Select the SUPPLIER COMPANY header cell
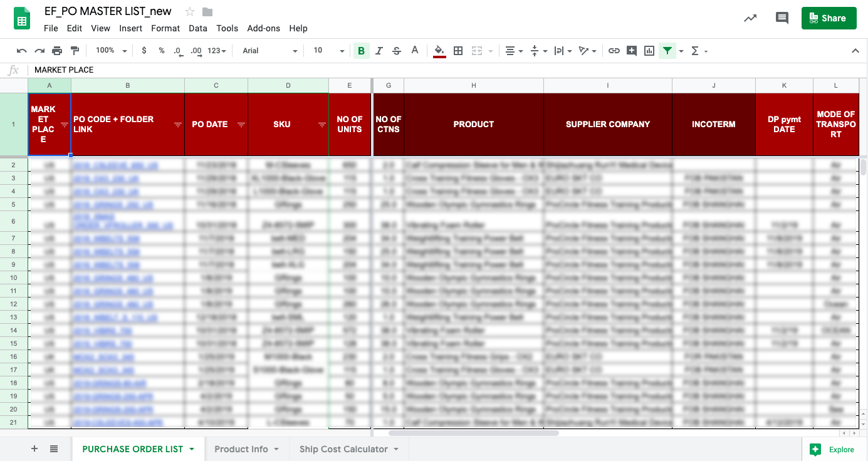This screenshot has height=461, width=868. point(608,125)
